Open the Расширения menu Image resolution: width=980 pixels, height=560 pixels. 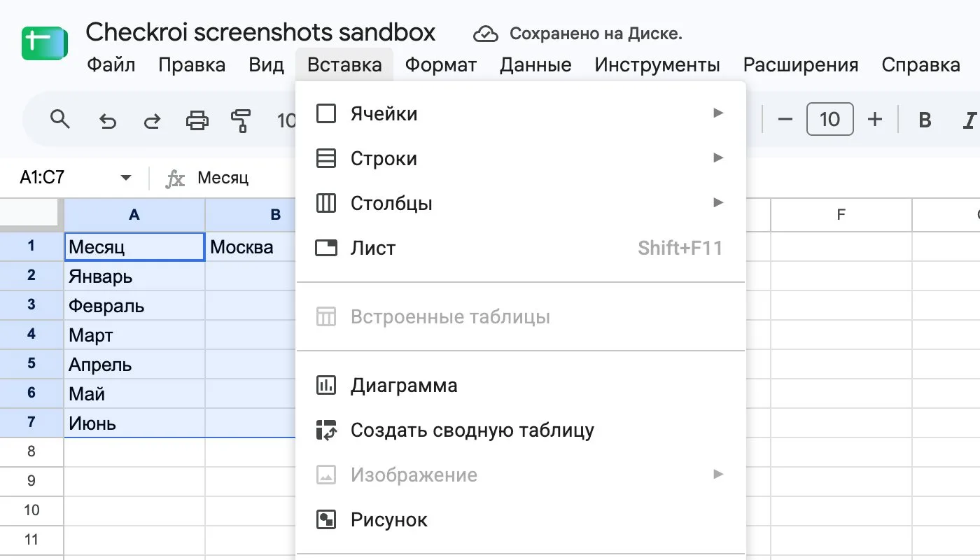coord(801,65)
